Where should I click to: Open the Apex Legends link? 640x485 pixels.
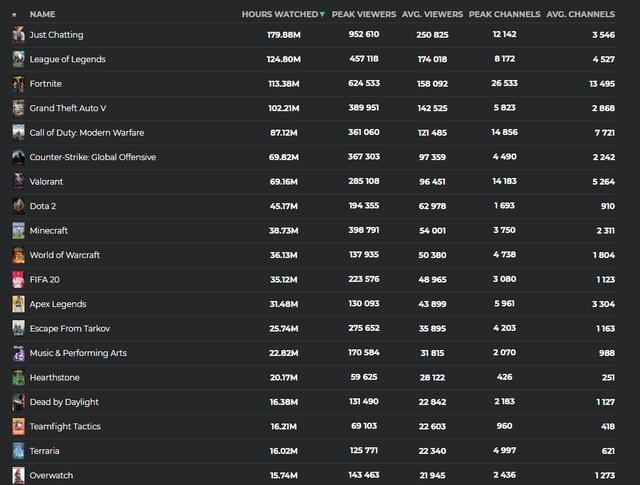pyautogui.click(x=58, y=305)
